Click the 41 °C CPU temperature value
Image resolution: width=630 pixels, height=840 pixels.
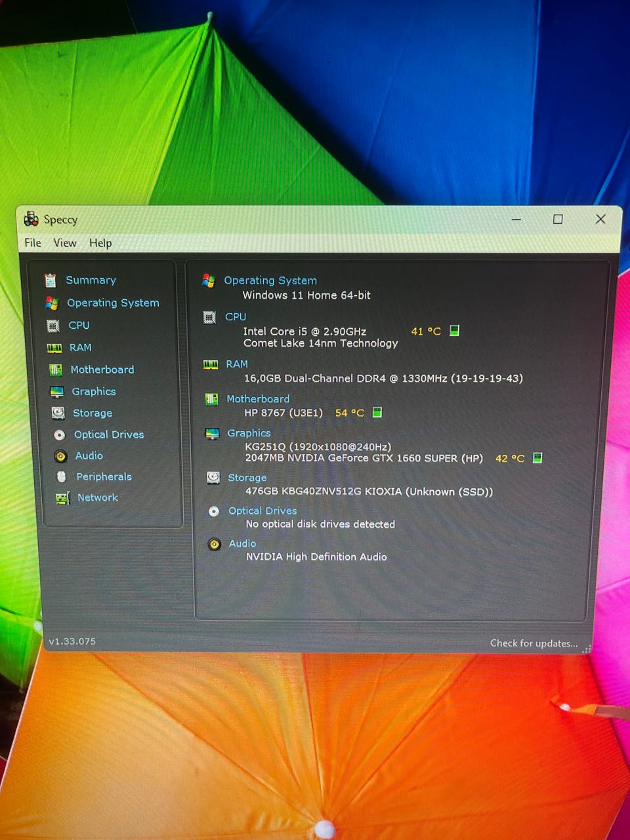click(426, 331)
